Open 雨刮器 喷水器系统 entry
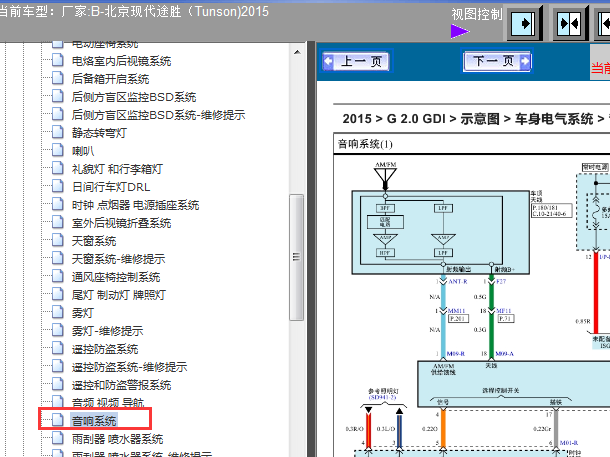This screenshot has height=457, width=610. point(117,439)
